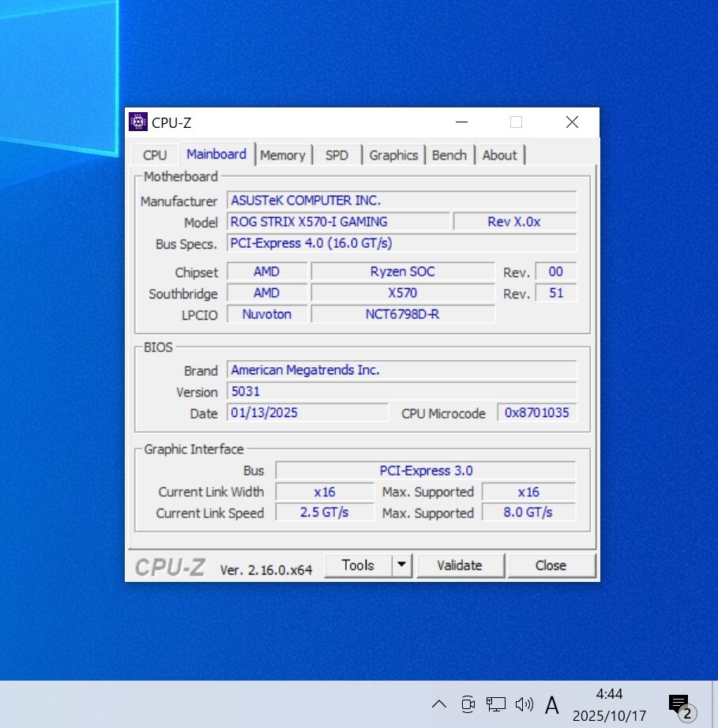Viewport: 718px width, 728px height.
Task: Select the SPD tab
Action: tap(336, 156)
